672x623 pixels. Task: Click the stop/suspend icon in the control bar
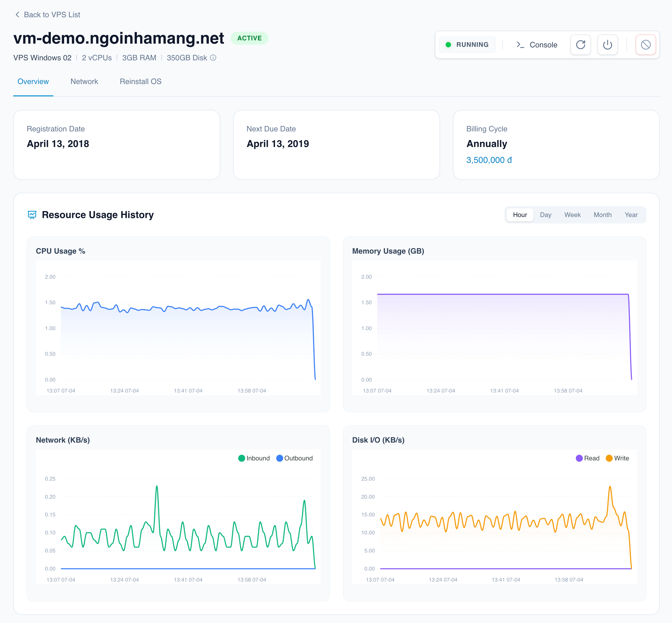click(646, 44)
